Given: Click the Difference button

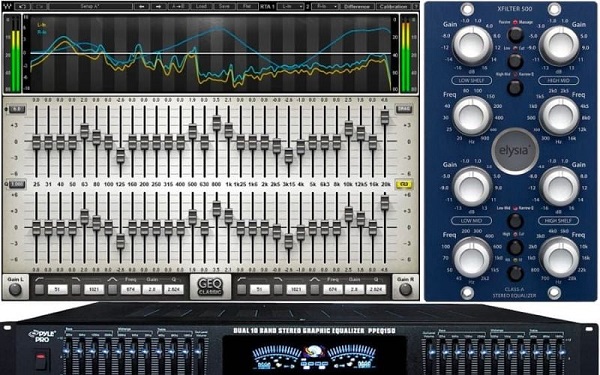Looking at the screenshot, I should pos(357,7).
